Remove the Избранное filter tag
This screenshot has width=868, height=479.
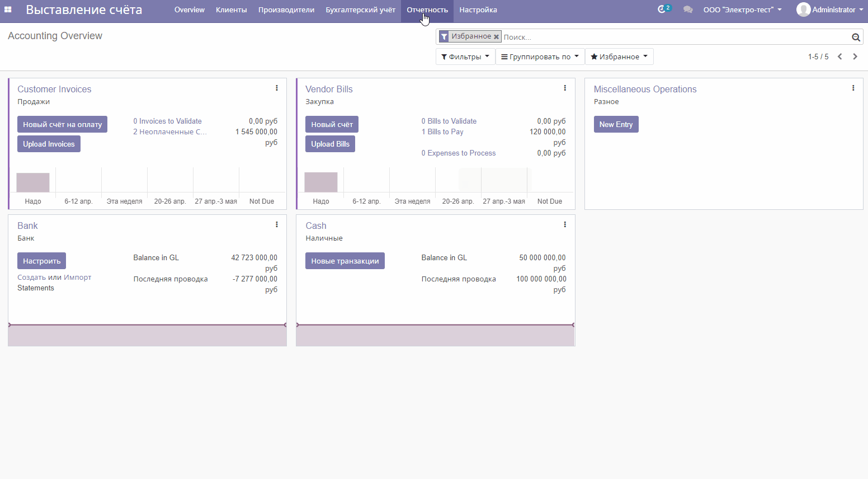496,37
